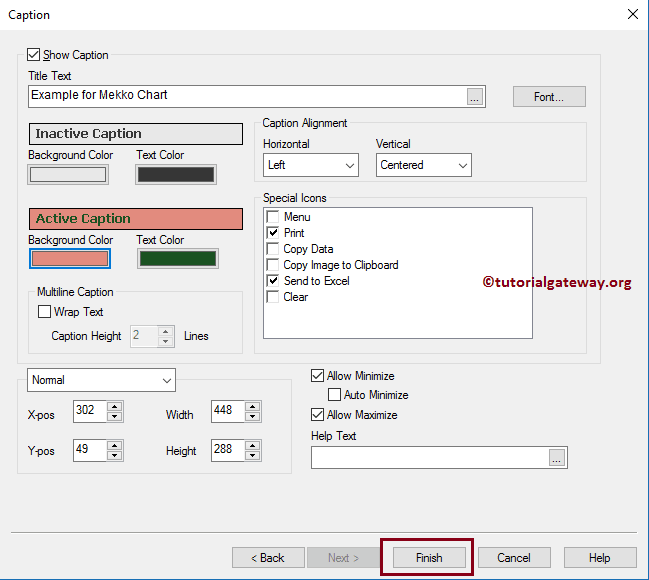649x580 pixels.
Task: Toggle the Allow Maximize checkbox
Action: (x=317, y=414)
